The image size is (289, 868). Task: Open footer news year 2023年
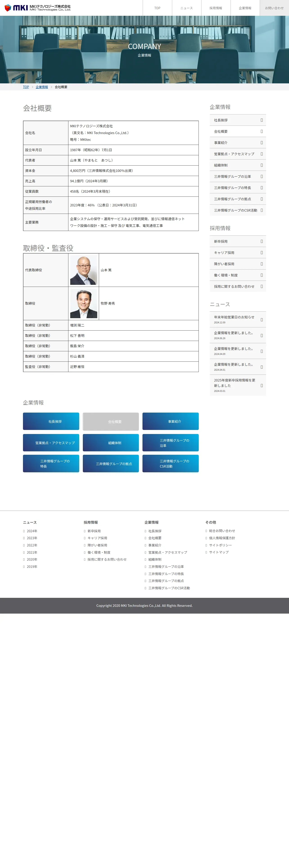(32, 538)
